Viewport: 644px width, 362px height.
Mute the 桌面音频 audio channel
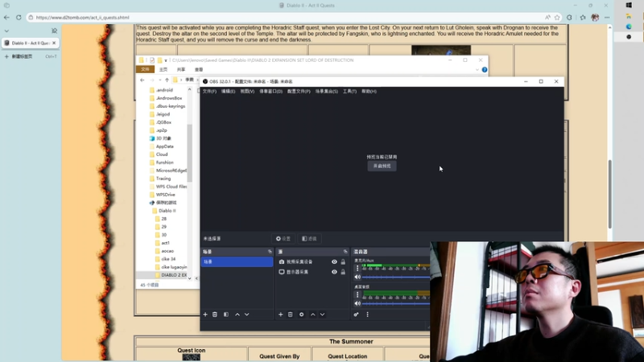(x=357, y=304)
